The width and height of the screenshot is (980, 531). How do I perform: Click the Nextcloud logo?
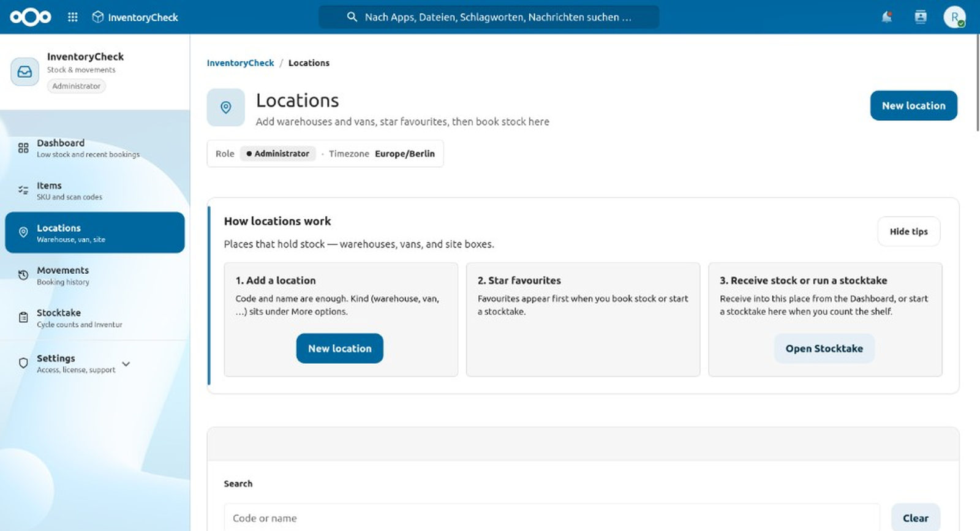pyautogui.click(x=31, y=17)
